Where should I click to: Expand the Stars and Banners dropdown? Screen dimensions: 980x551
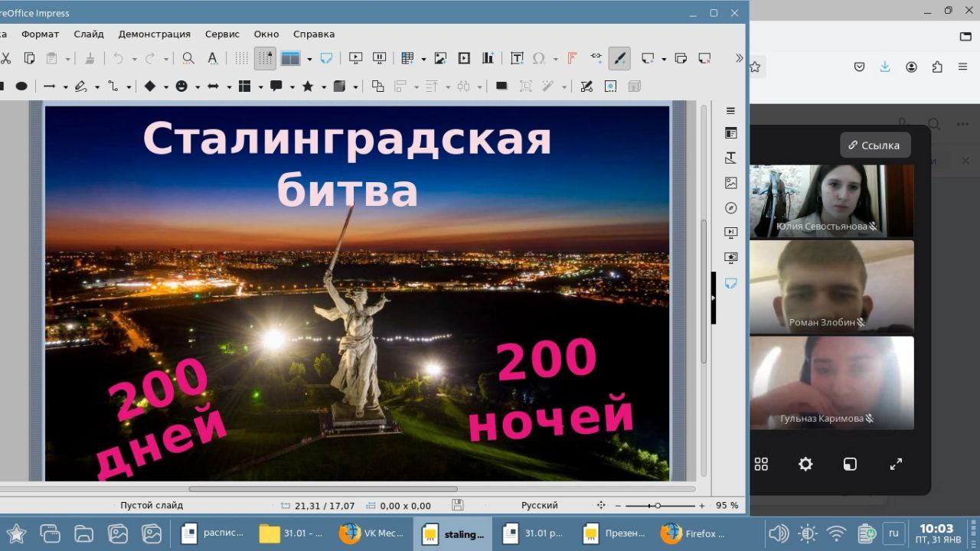tap(324, 87)
